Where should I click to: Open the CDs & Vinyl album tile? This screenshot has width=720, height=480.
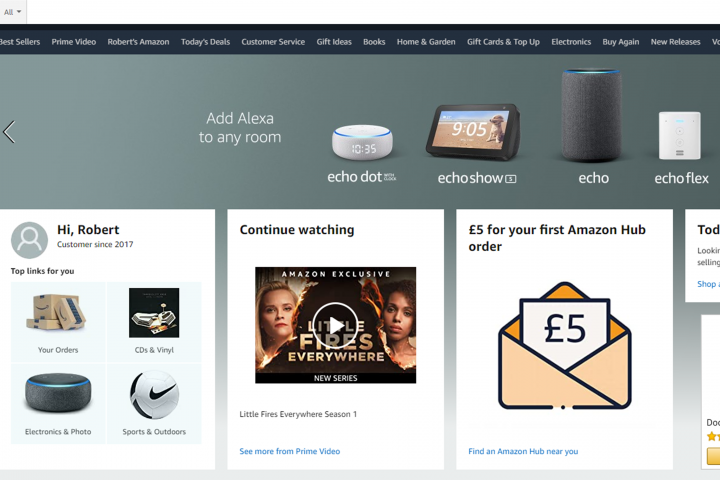tap(154, 322)
